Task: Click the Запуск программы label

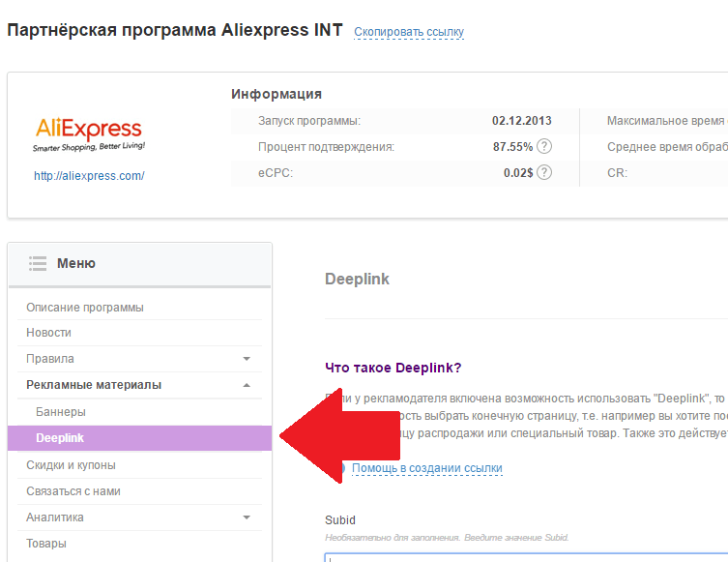Action: (x=309, y=121)
